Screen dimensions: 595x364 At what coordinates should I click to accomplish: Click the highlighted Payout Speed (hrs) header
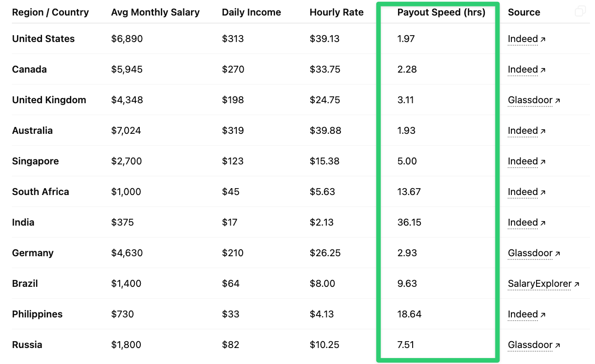point(441,12)
